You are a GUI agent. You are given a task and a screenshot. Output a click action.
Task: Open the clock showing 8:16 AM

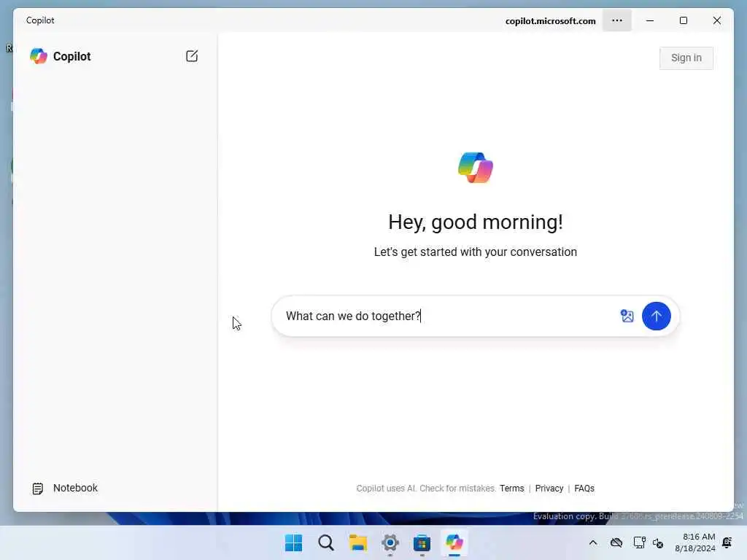coord(695,542)
